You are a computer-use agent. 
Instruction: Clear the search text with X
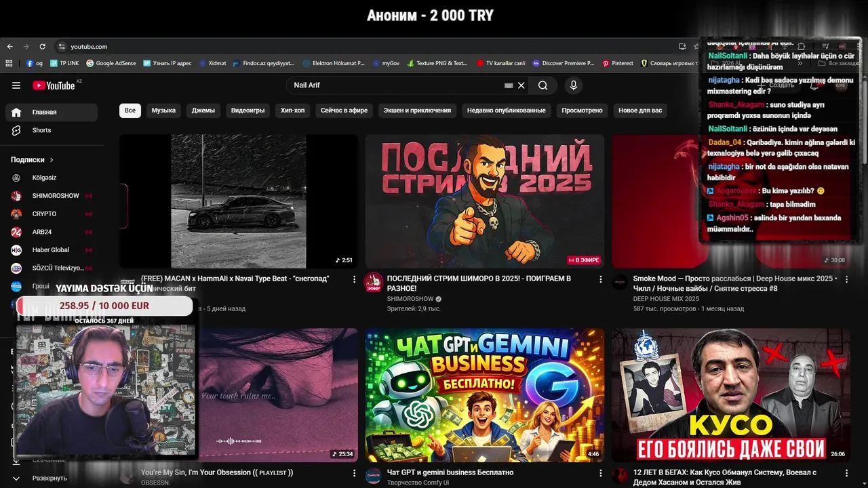[521, 85]
